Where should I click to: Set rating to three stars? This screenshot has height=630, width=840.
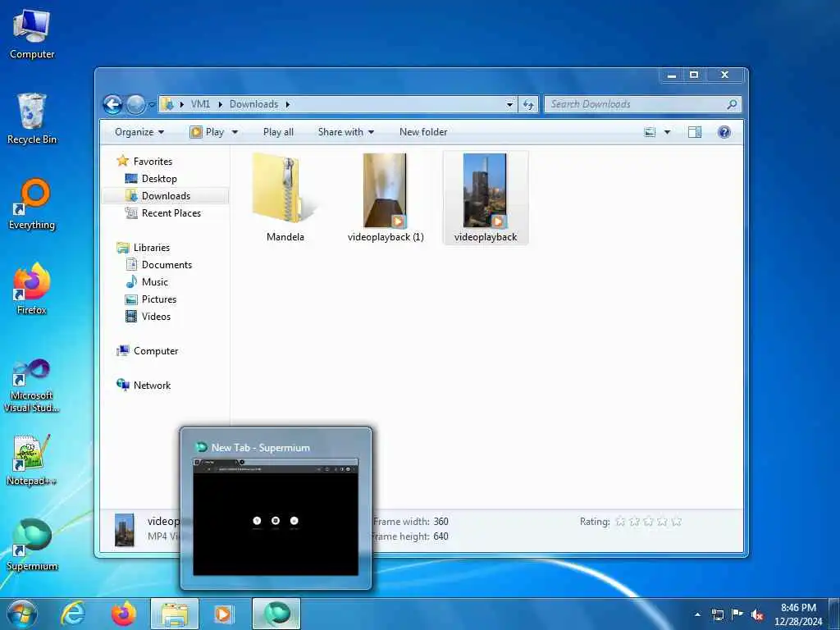[x=648, y=521]
